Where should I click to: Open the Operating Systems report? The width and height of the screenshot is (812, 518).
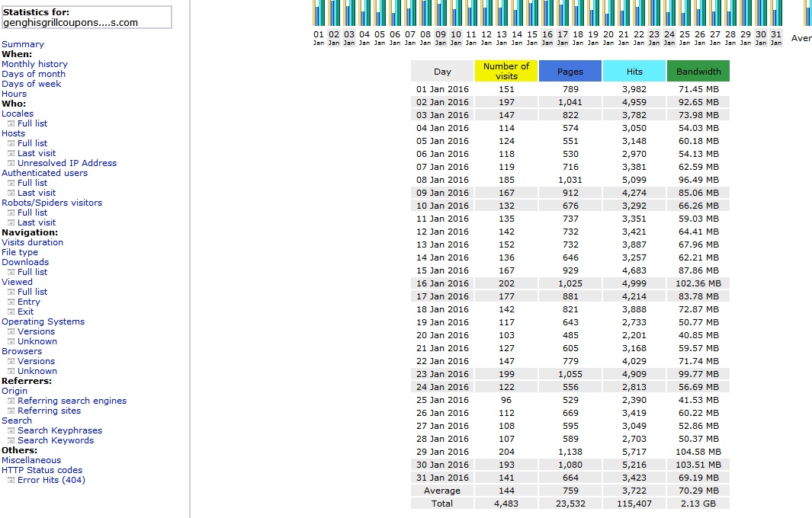tap(43, 321)
